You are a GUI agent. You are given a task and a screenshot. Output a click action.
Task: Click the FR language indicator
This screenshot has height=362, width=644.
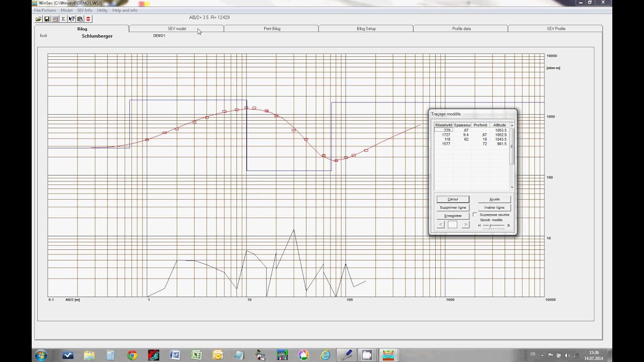pos(533,354)
